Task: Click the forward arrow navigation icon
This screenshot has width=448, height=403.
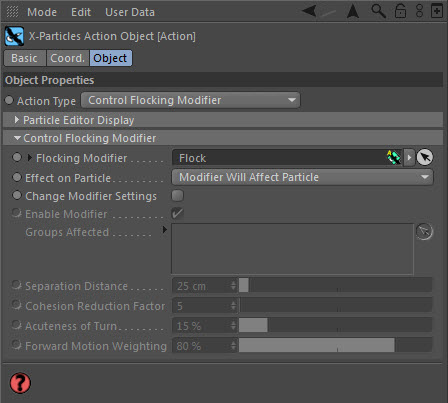Action: (x=328, y=13)
